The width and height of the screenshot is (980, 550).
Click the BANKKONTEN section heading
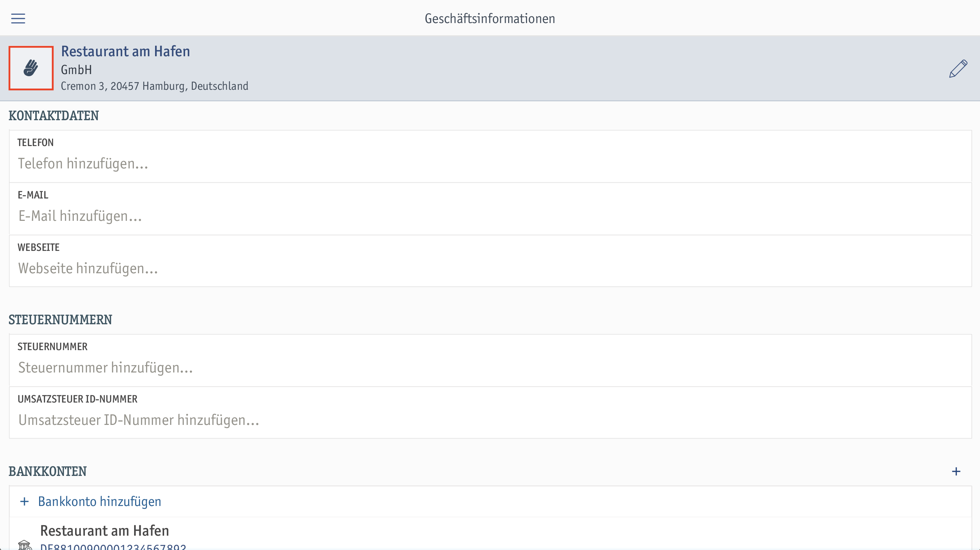point(47,472)
